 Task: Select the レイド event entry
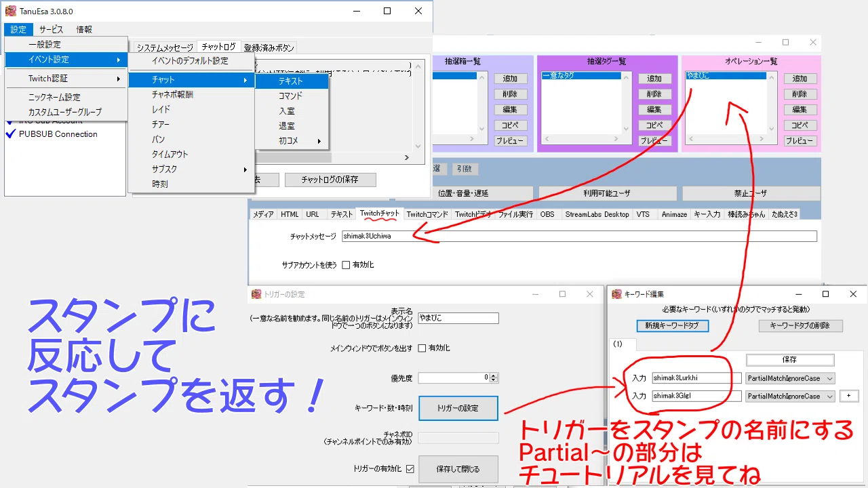pos(191,109)
